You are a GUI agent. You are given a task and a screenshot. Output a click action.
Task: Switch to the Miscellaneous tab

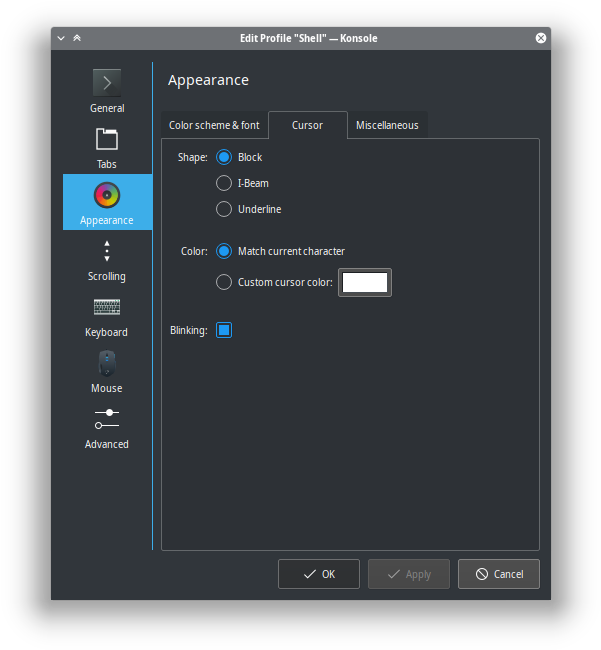387,125
